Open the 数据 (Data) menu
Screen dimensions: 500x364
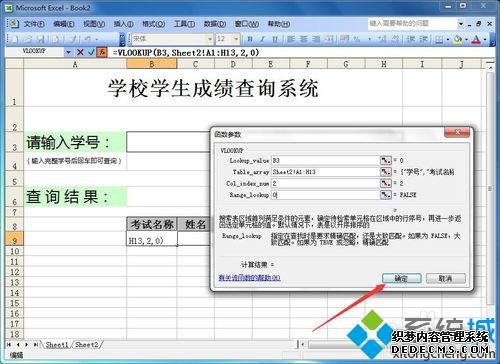pyautogui.click(x=215, y=24)
